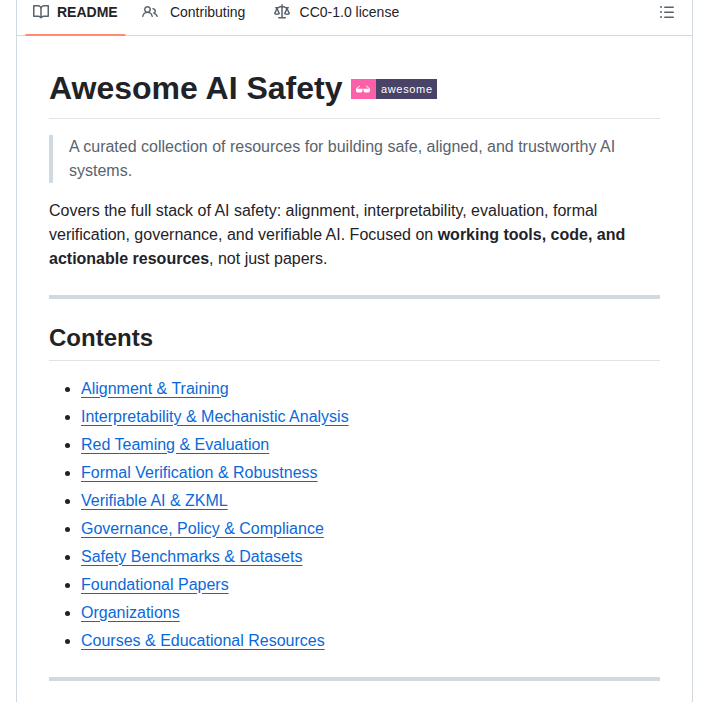Screen dimensions: 709x702
Task: Go to Interpretability & Mechanistic Analysis
Action: pyautogui.click(x=215, y=416)
